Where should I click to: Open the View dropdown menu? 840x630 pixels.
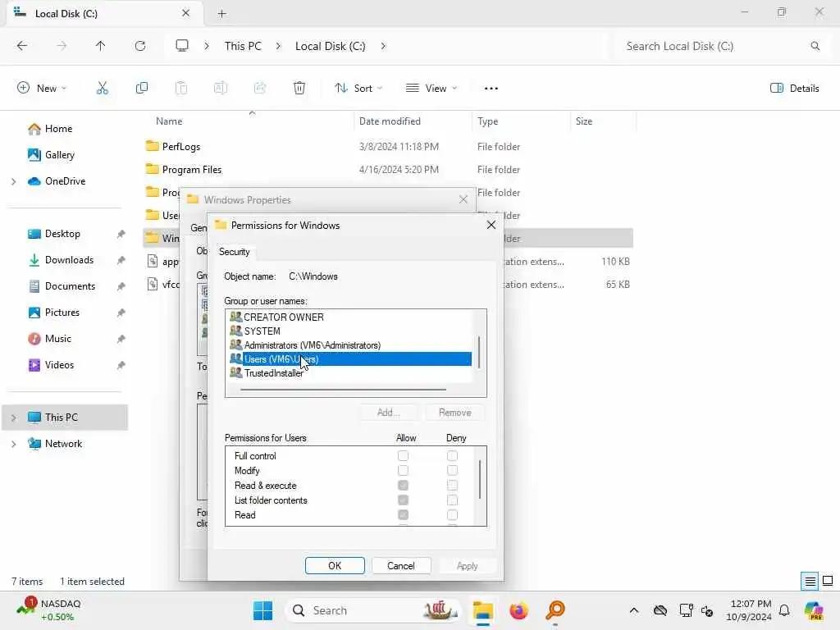tap(431, 89)
